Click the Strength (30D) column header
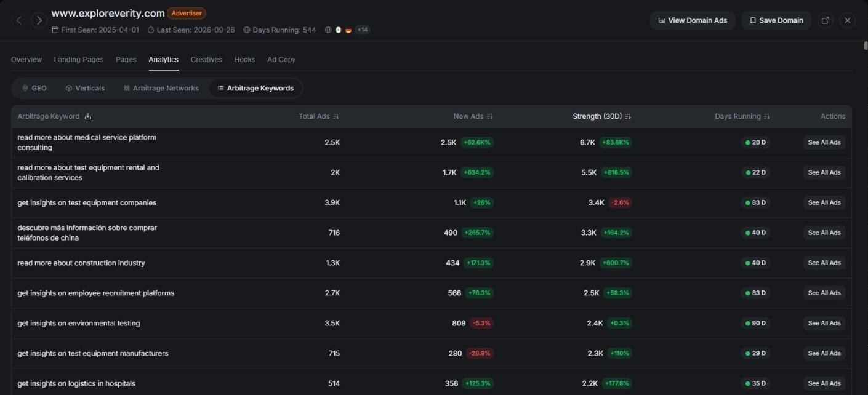The width and height of the screenshot is (868, 395). tap(597, 116)
